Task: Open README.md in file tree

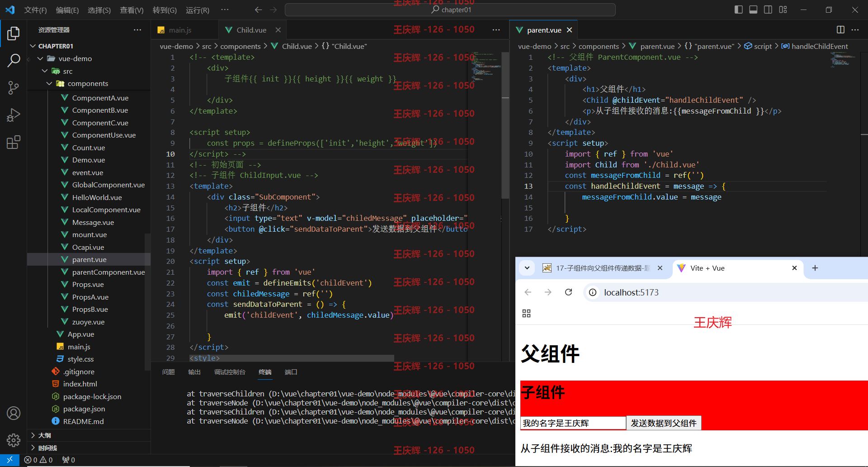Action: pos(83,421)
